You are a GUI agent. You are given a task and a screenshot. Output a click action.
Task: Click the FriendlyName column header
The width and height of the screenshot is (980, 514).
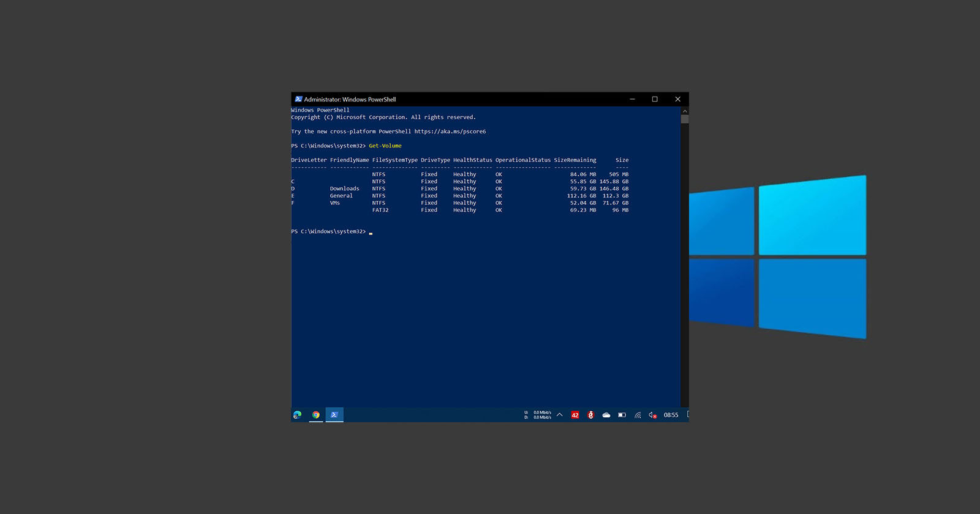tap(350, 160)
